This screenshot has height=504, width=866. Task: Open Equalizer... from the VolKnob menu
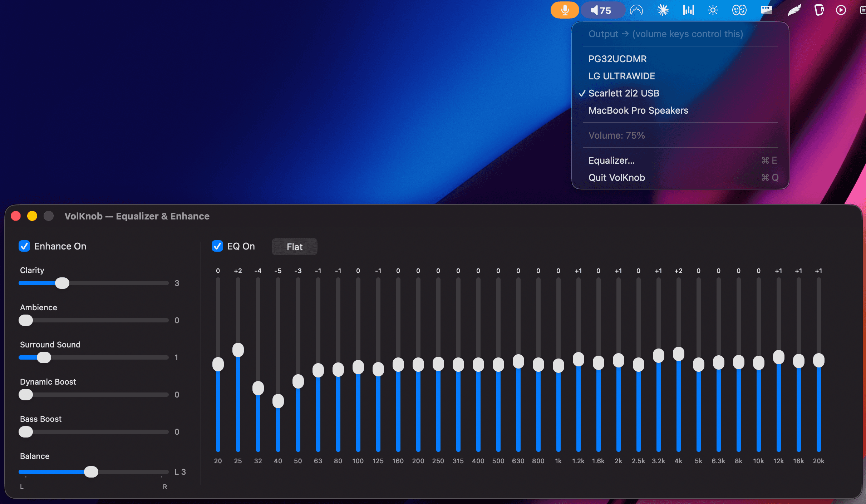(680, 160)
